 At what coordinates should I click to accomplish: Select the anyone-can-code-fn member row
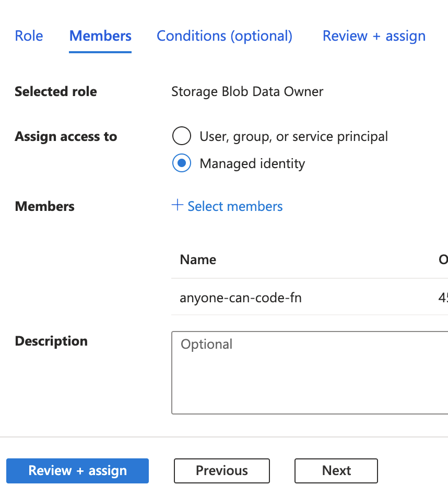point(241,298)
